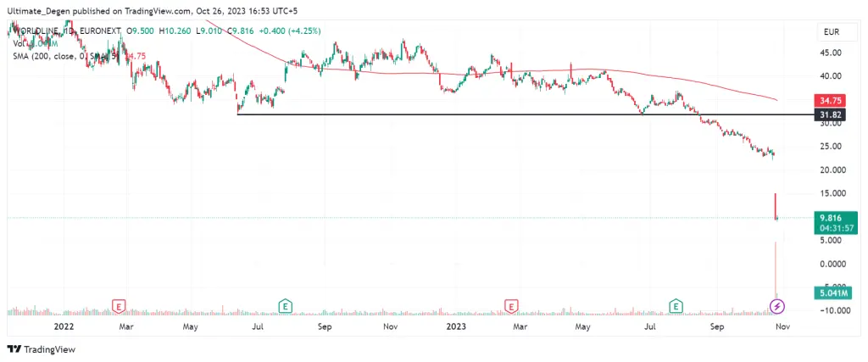Click the 2023 label on time axis
The image size is (868, 362).
(x=457, y=326)
